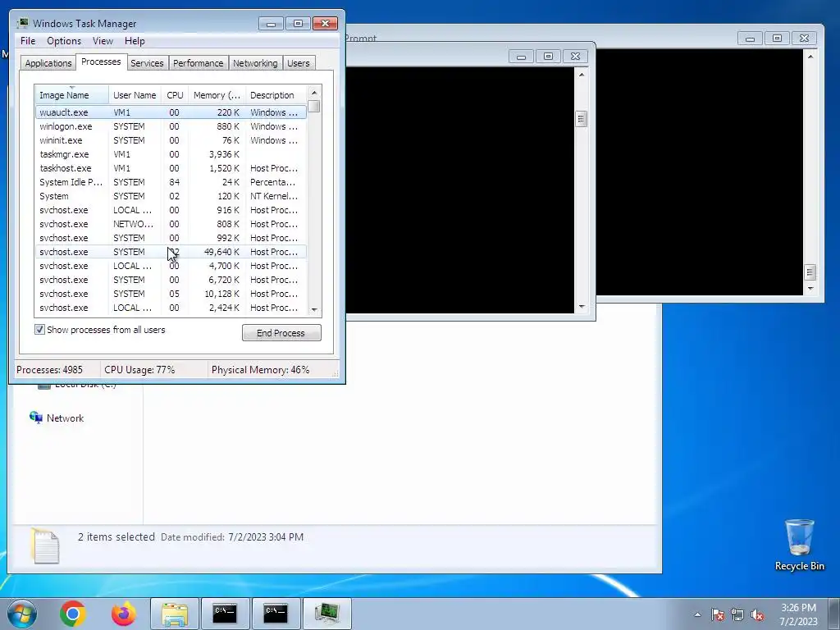Click front Command Prompt scrollbar thumb
This screenshot has height=630, width=840.
(x=582, y=119)
